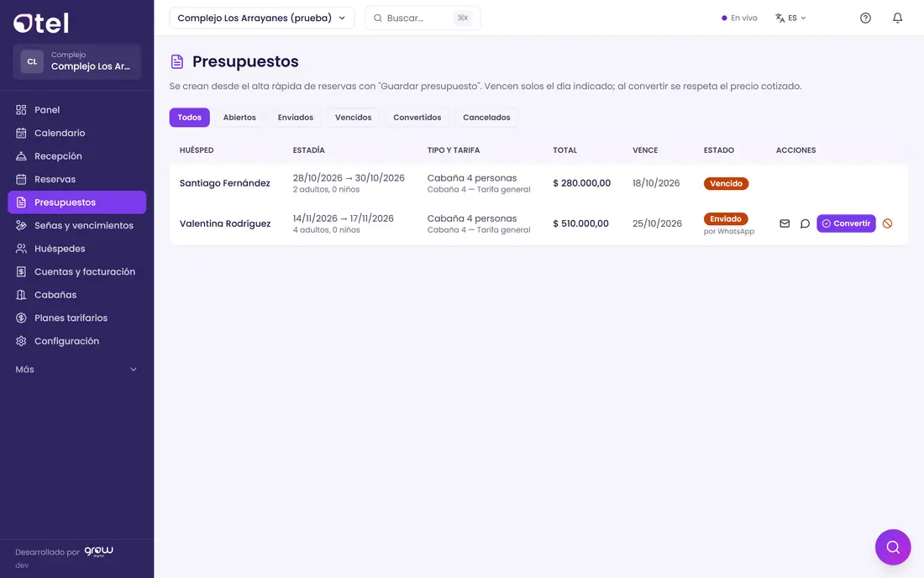Select the Todos filter tab

coord(190,118)
